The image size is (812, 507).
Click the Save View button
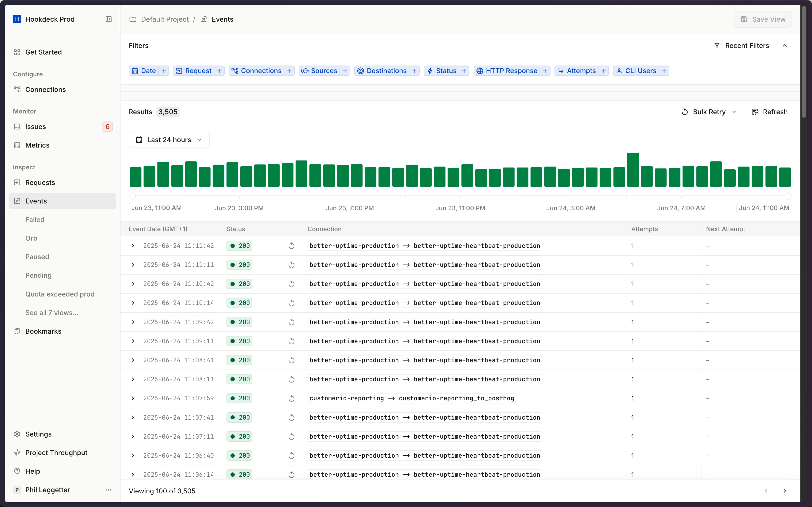pyautogui.click(x=763, y=19)
